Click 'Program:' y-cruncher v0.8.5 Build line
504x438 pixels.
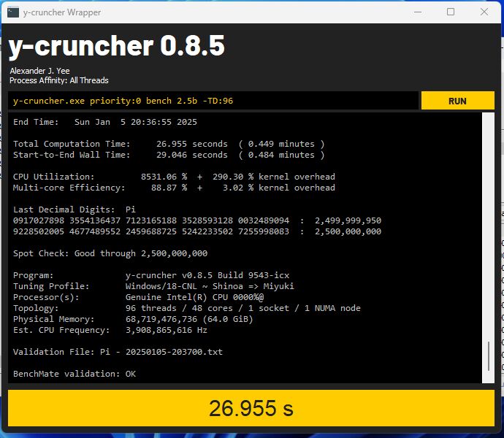[x=151, y=275]
